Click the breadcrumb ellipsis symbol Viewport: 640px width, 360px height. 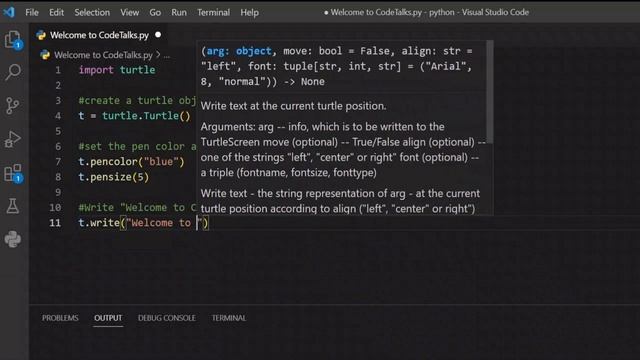(167, 56)
